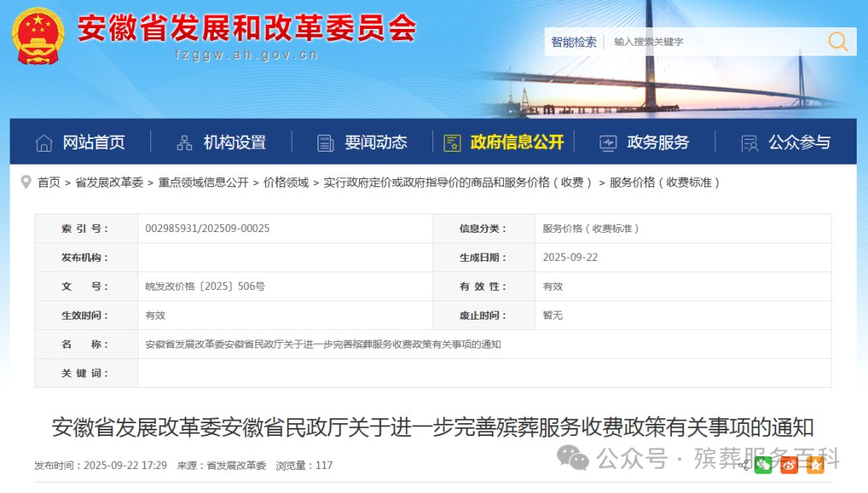
Task: Click the orange magnifying glass search icon
Action: point(837,41)
